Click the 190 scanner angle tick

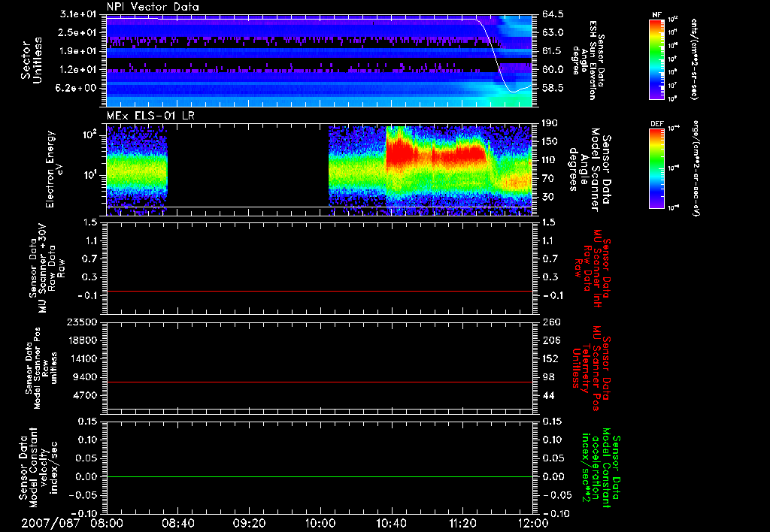550,123
